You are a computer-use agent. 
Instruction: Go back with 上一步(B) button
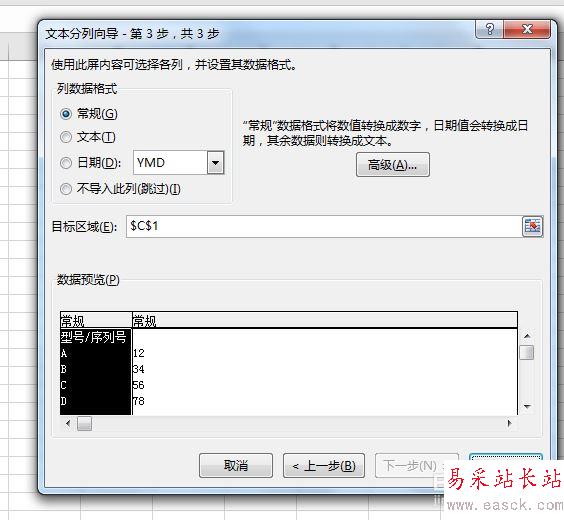[x=324, y=466]
